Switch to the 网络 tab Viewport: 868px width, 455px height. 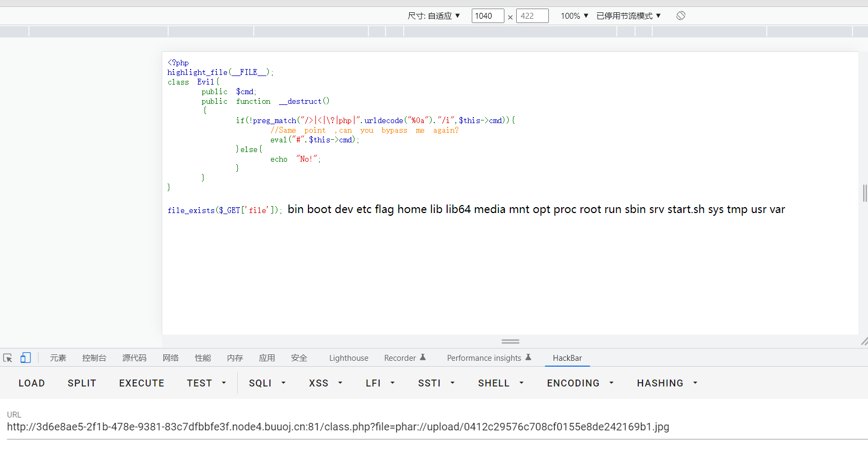click(171, 358)
